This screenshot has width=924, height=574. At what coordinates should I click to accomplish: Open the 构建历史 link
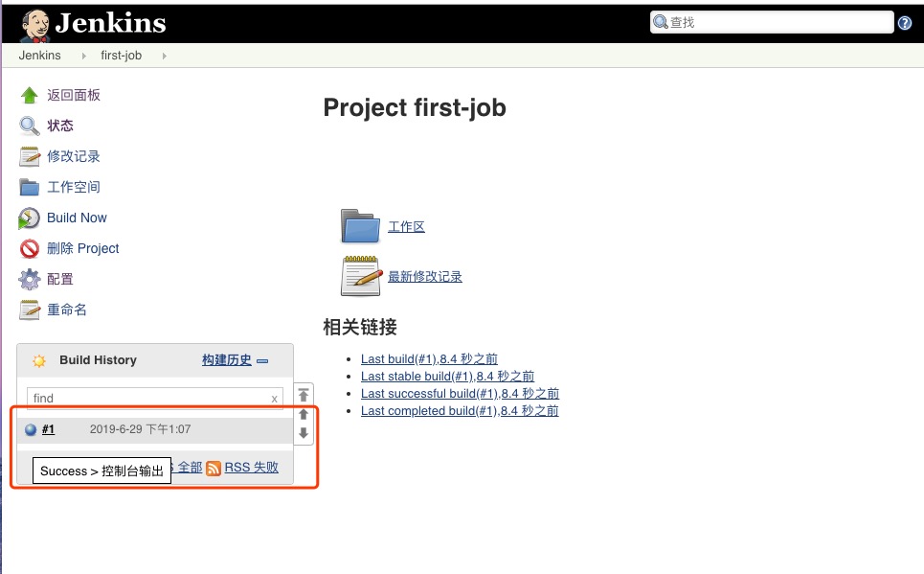point(227,360)
